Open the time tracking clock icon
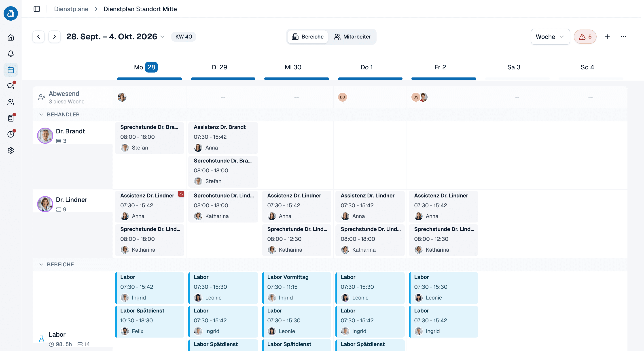This screenshot has height=351, width=644. point(11,134)
